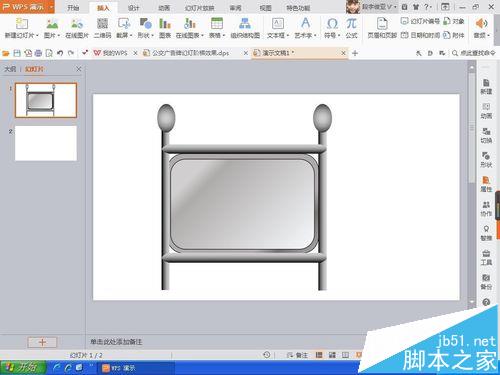Click the Windows Start (开始) button
This screenshot has height=375, width=500.
23,367
